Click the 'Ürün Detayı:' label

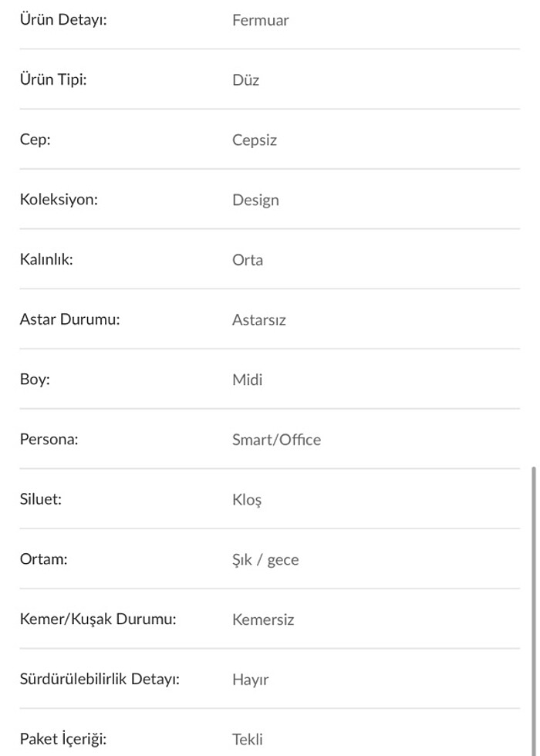63,20
